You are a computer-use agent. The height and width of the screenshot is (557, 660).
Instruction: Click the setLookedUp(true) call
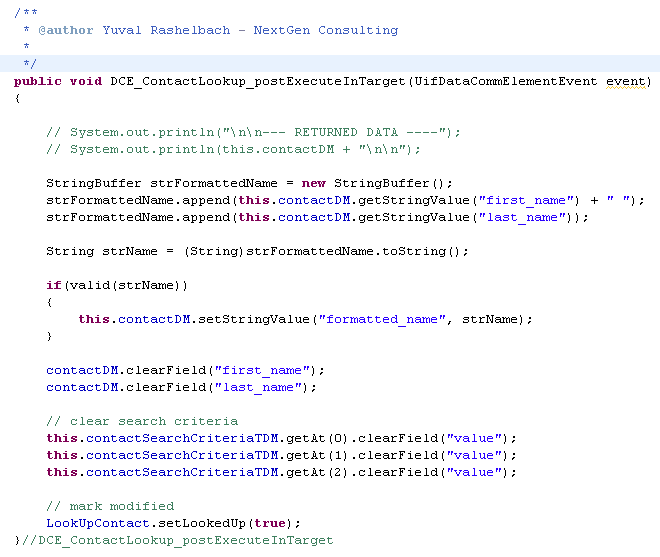tap(216, 523)
